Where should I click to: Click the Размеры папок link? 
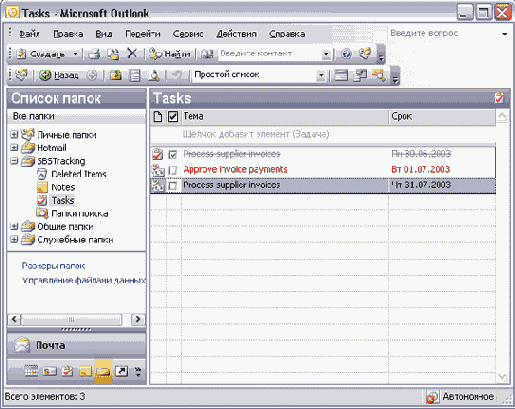[x=53, y=266]
